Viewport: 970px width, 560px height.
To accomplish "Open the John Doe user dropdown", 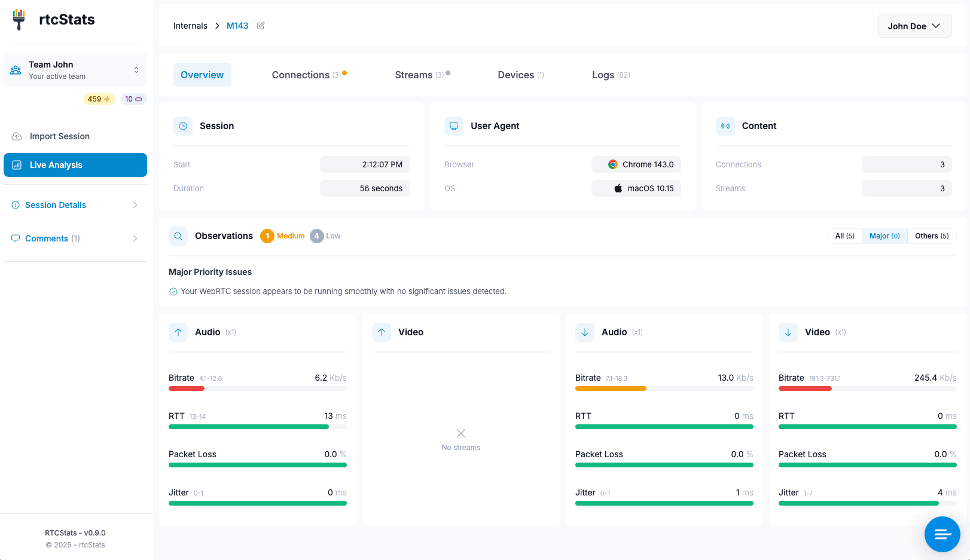I will 914,26.
